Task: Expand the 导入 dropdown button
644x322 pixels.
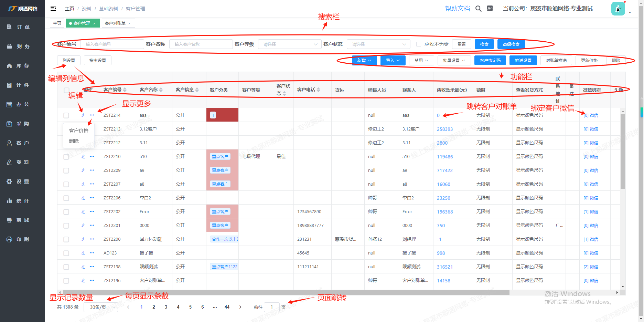Action: pos(393,60)
